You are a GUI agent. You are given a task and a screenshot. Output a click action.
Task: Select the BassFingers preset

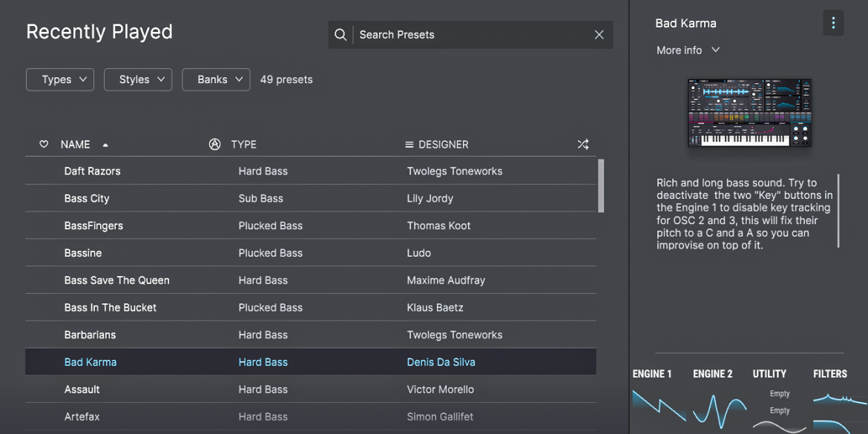(x=311, y=226)
